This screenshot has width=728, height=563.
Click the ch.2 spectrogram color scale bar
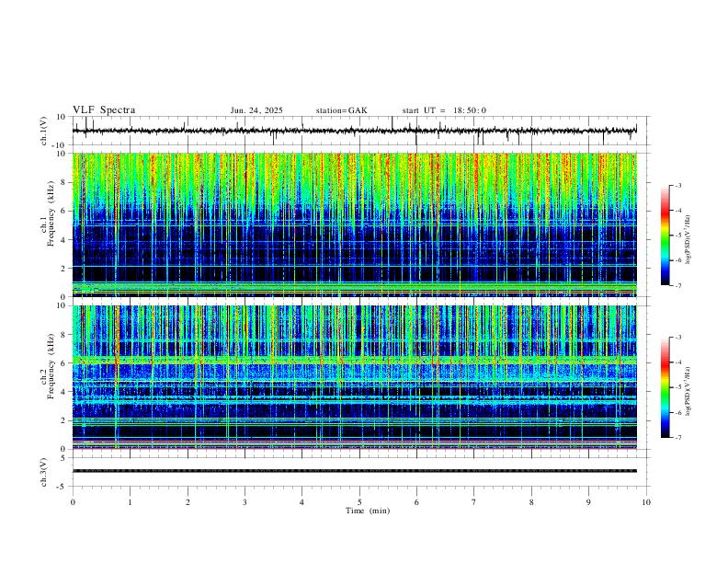tap(665, 387)
